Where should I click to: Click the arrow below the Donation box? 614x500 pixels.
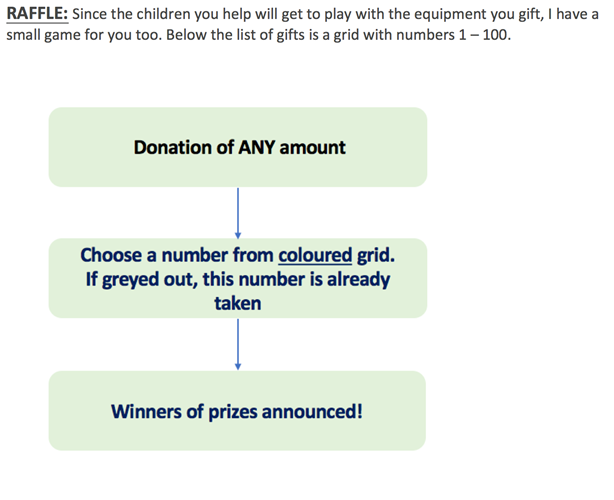point(238,213)
